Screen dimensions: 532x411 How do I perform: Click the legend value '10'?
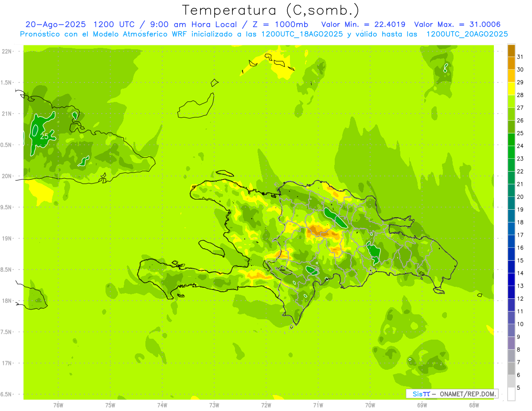520,324
